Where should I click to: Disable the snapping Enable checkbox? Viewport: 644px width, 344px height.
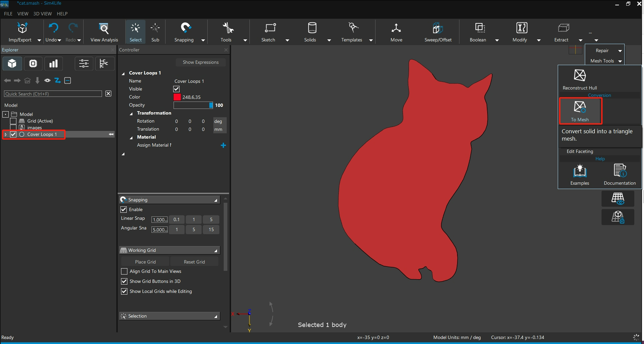(124, 209)
